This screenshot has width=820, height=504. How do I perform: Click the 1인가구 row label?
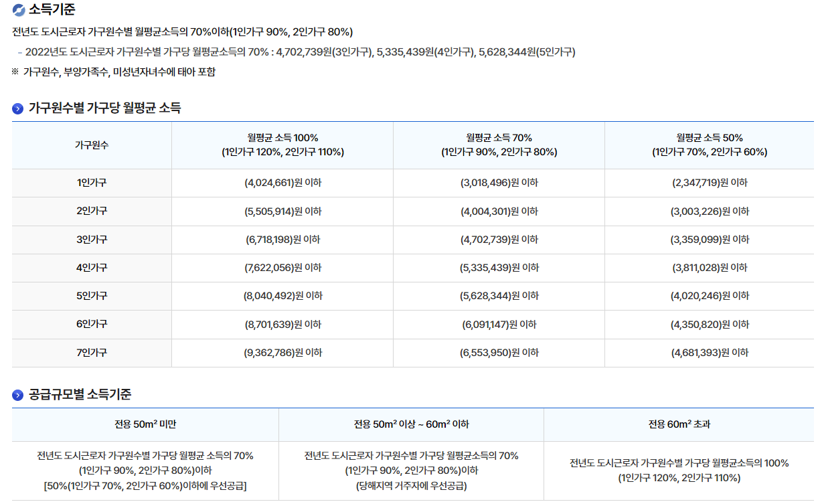pos(90,183)
